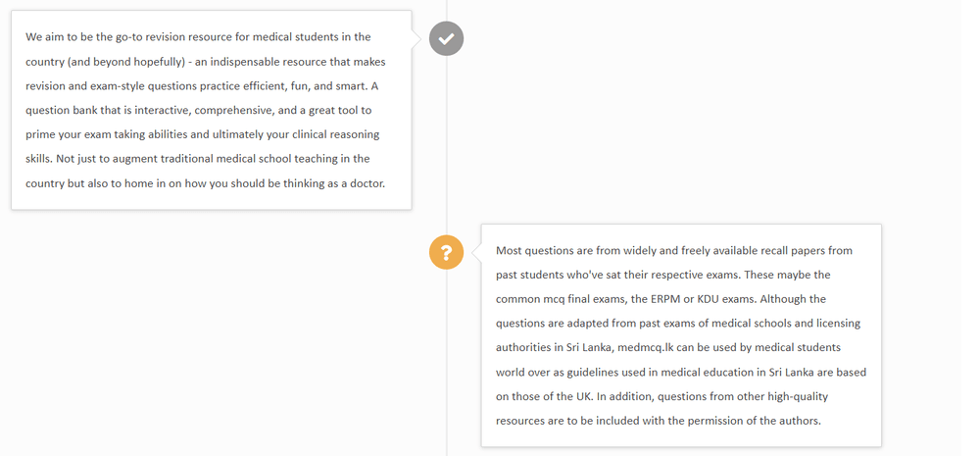
Task: Click the gray checkmark timeline icon
Action: tap(446, 38)
